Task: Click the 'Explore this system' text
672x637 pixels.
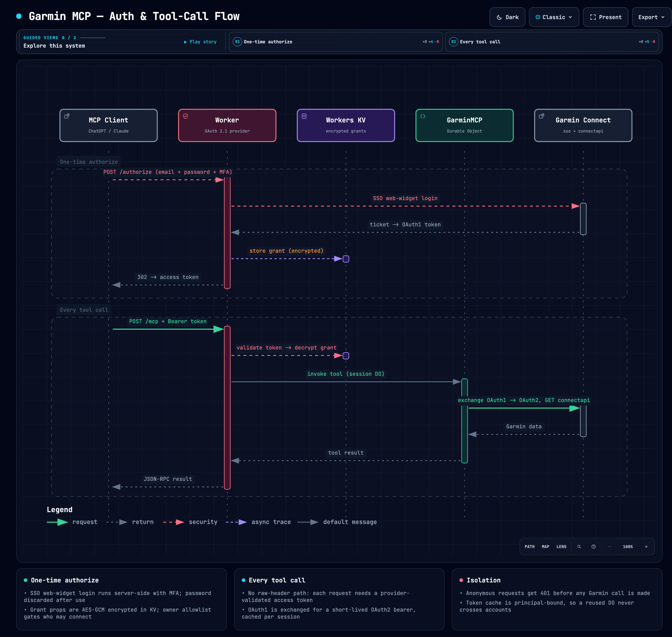Action: click(54, 46)
